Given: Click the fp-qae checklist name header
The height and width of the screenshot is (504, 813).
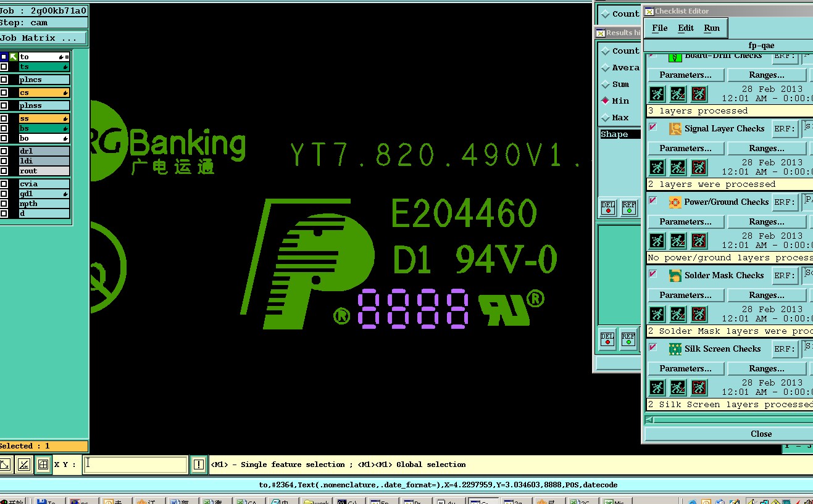Looking at the screenshot, I should tap(729, 46).
